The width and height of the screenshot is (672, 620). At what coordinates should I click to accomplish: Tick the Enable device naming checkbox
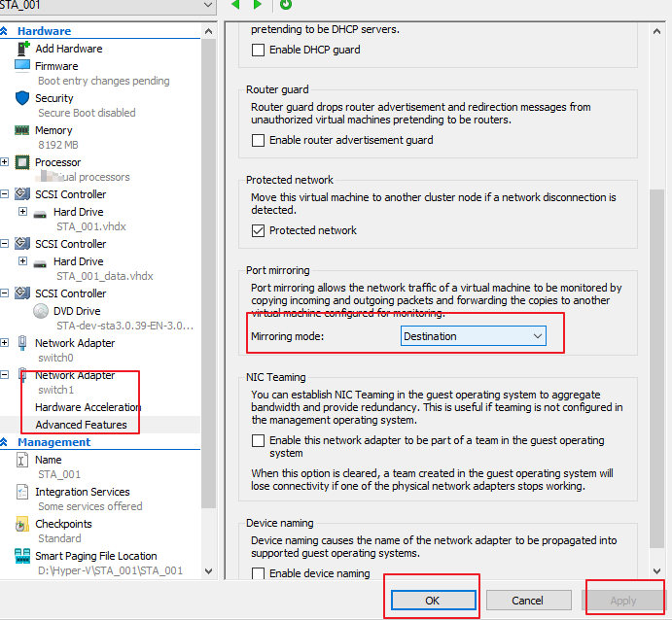258,573
